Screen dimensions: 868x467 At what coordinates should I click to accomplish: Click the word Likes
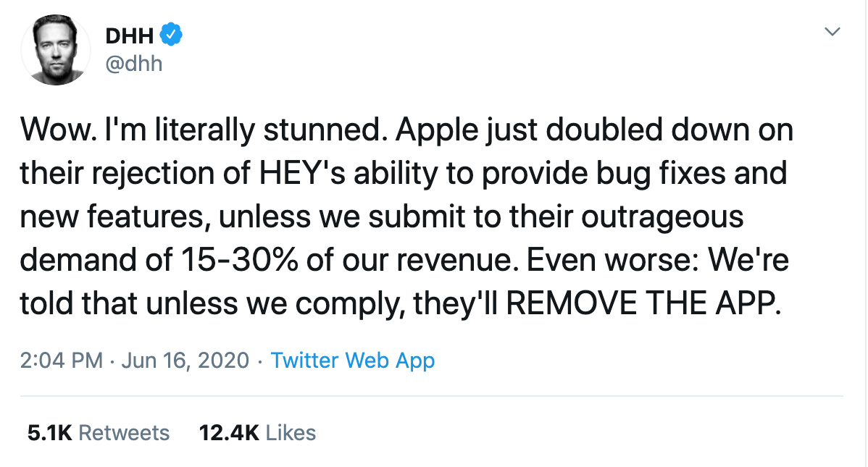click(291, 433)
